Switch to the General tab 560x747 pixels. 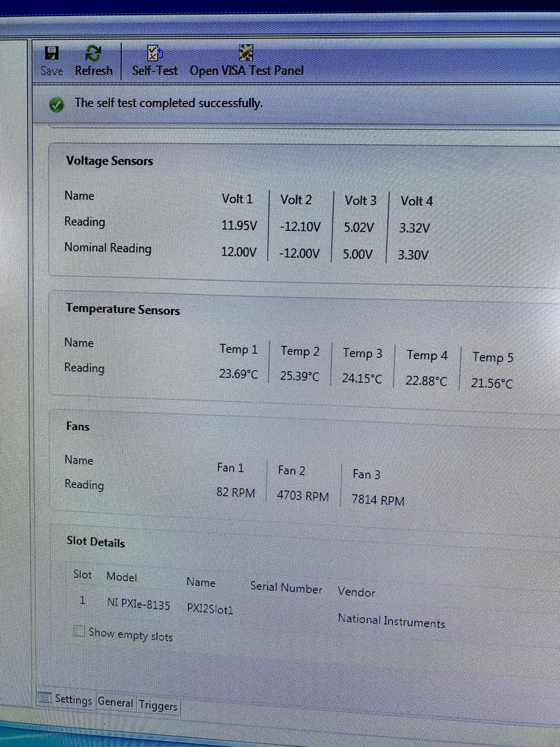pos(115,703)
